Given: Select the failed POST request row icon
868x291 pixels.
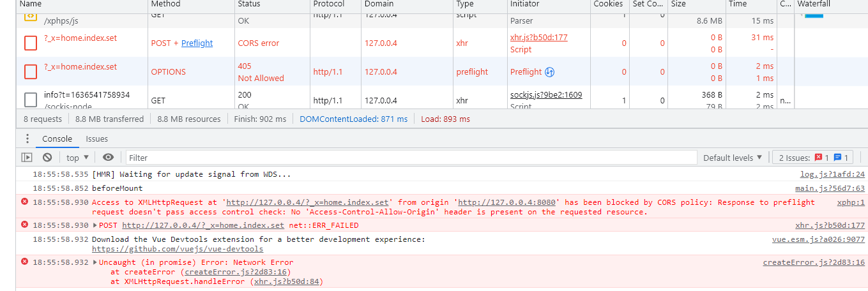Looking at the screenshot, I should [x=31, y=43].
